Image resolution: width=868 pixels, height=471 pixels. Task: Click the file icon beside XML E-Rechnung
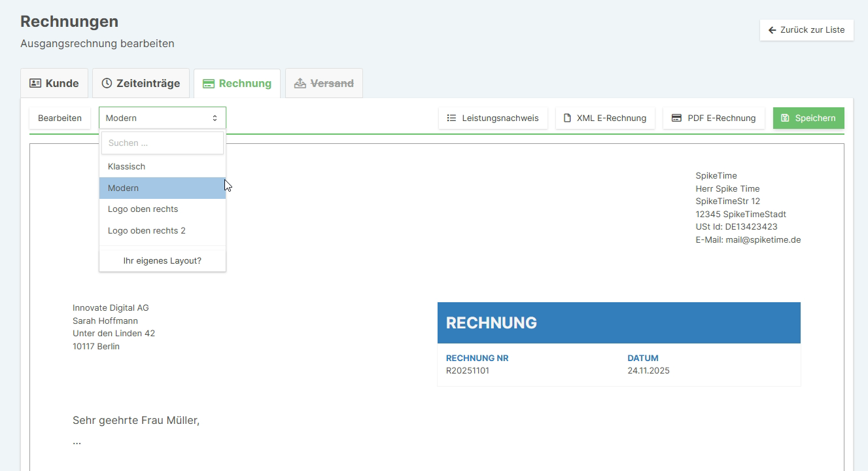click(x=568, y=118)
